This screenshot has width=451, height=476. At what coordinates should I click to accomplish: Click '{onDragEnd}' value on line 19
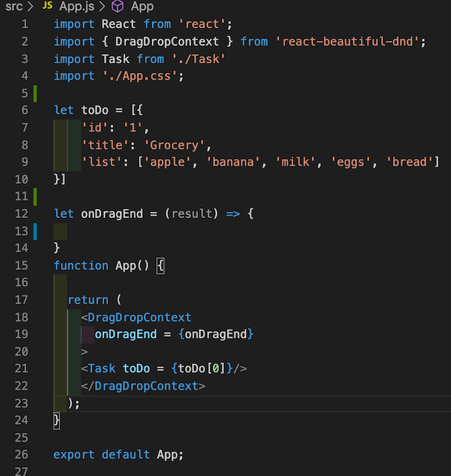[216, 334]
